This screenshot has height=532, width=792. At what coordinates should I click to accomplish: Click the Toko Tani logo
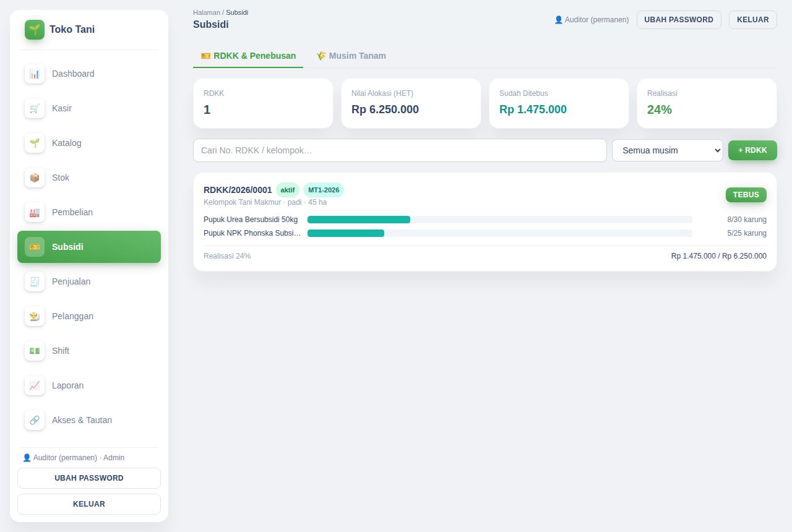click(35, 30)
